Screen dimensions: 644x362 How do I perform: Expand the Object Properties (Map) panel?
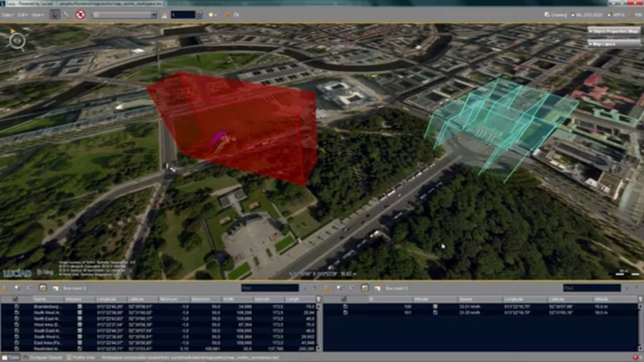[614, 31]
